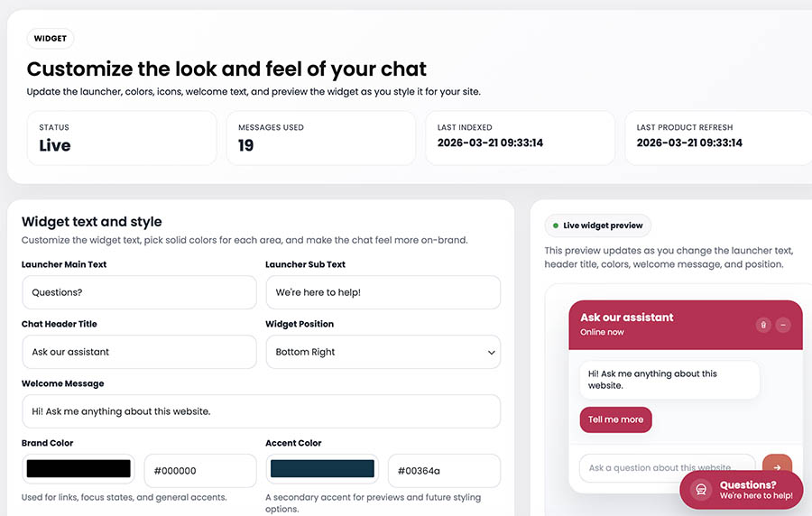Viewport: 812px width, 516px height.
Task: Open the Widget Position dropdown
Action: (383, 352)
